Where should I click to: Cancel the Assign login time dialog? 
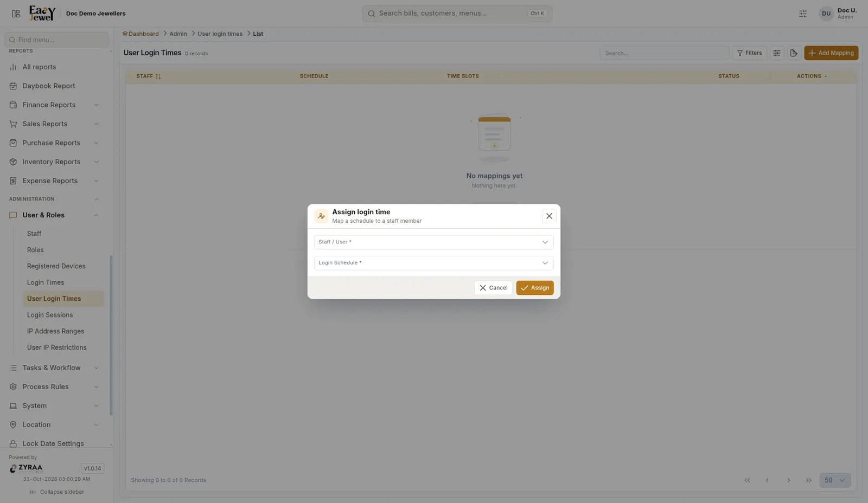493,288
